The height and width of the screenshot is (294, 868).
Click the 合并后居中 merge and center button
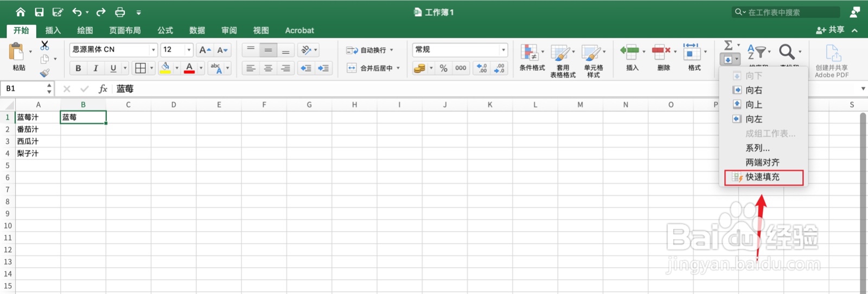pos(373,68)
